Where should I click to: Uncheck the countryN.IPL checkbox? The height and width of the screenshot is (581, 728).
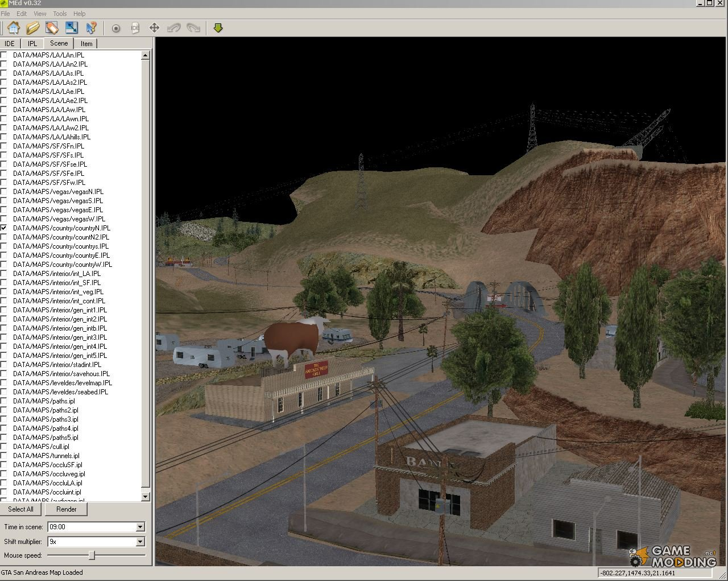click(x=4, y=228)
